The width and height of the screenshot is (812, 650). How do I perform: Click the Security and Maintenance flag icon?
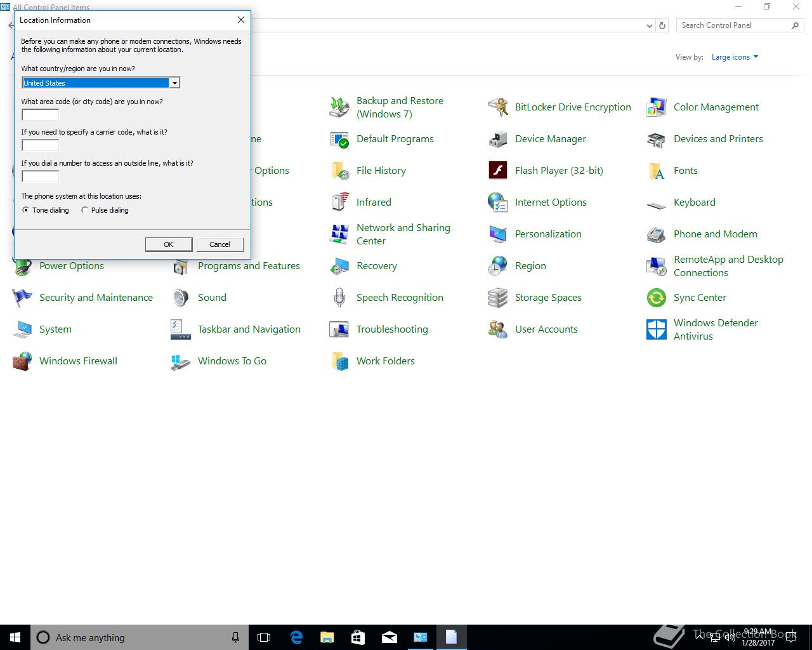(22, 298)
